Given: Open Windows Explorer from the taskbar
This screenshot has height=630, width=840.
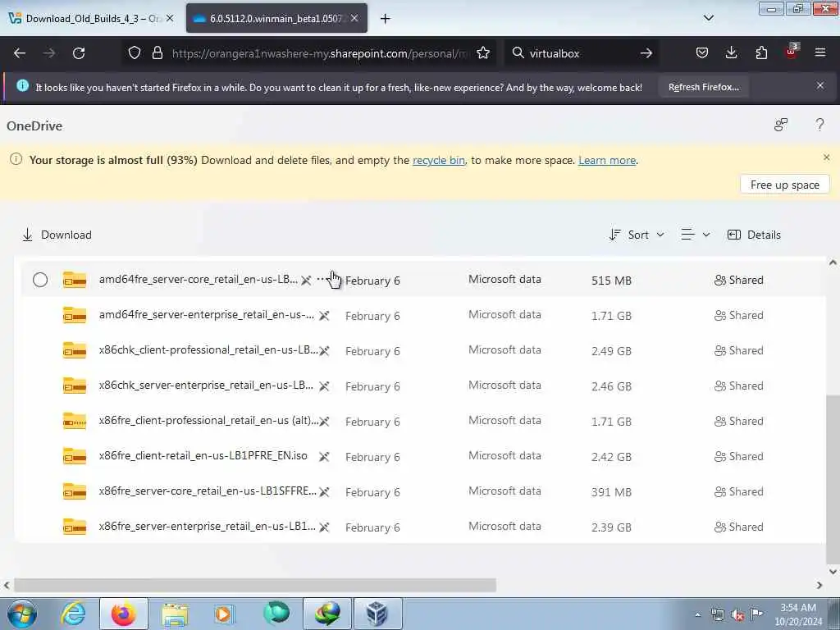Looking at the screenshot, I should 175,614.
